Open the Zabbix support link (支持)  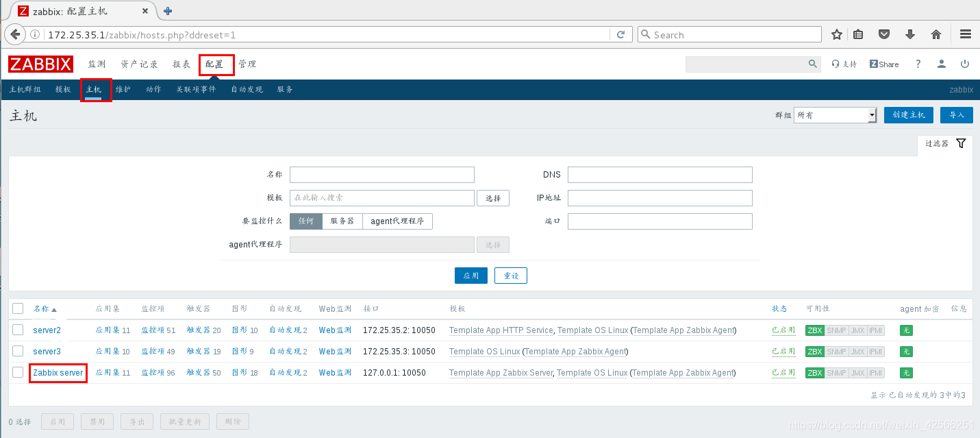point(844,64)
